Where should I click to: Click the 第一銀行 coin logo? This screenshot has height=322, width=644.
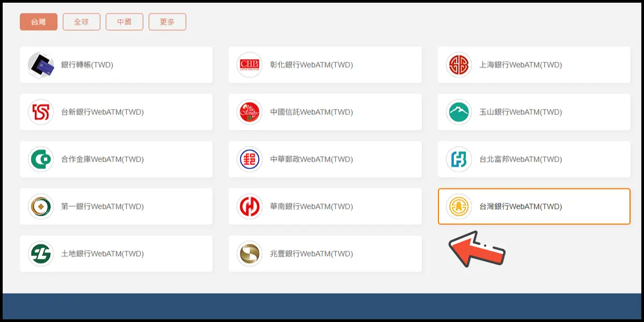41,207
